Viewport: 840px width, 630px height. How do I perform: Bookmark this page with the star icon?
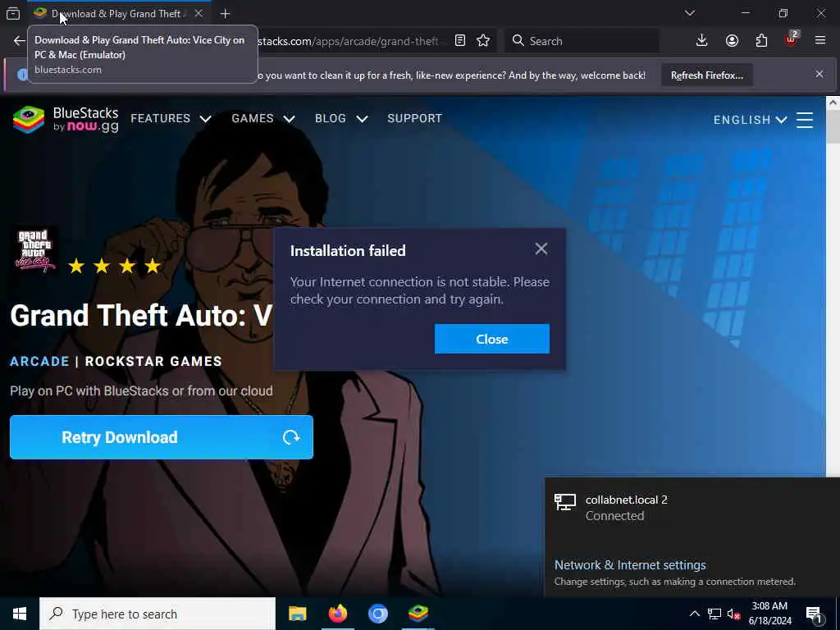click(x=483, y=41)
